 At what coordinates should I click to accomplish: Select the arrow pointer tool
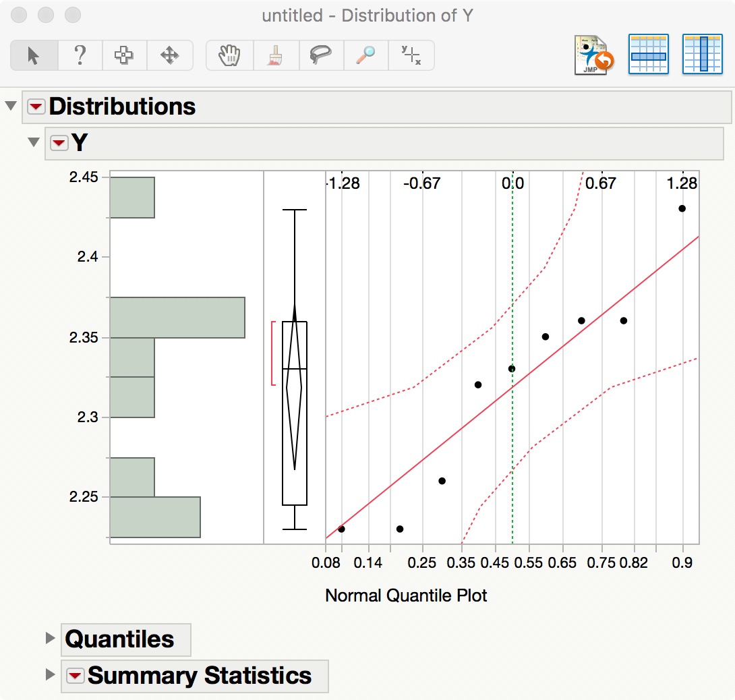(32, 55)
